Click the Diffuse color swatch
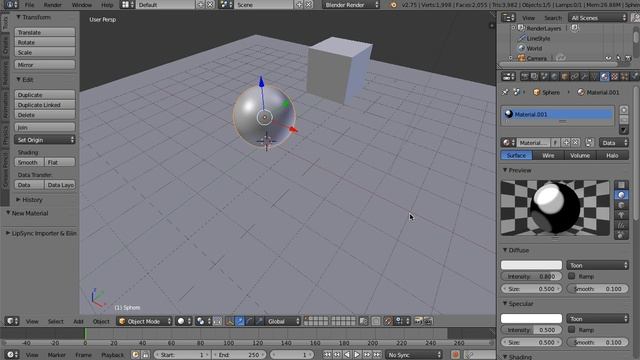Image resolution: width=640 pixels, height=360 pixels. pos(531,265)
